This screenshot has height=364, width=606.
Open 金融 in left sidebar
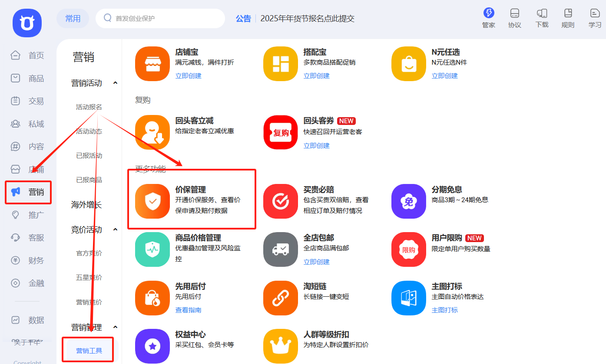point(27,283)
